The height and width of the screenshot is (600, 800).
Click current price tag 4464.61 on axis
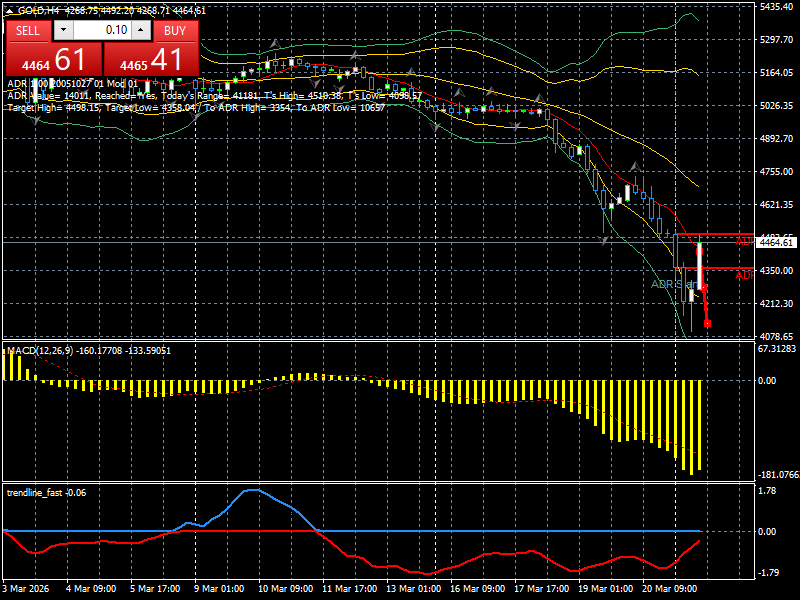[776, 243]
